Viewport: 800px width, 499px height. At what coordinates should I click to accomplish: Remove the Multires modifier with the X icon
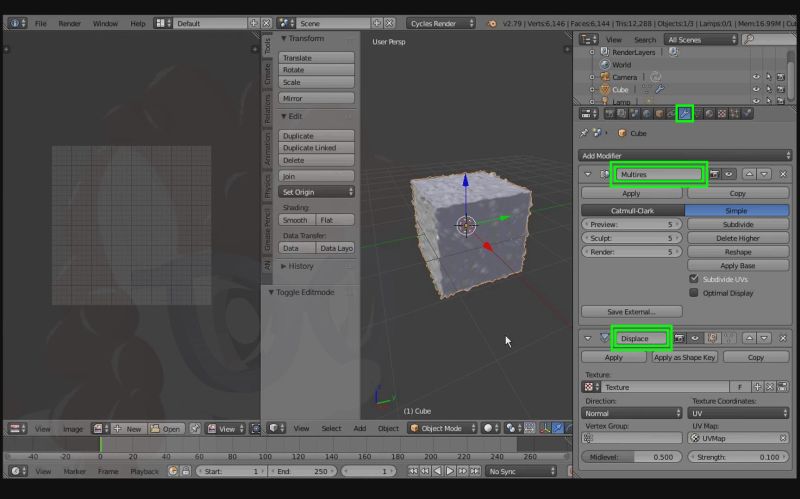(x=783, y=174)
